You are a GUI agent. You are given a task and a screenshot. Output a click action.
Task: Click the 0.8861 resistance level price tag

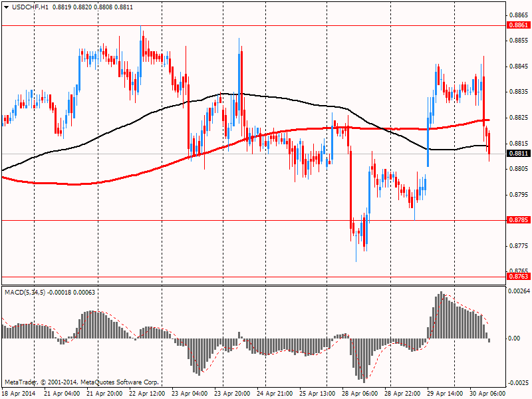pyautogui.click(x=518, y=25)
